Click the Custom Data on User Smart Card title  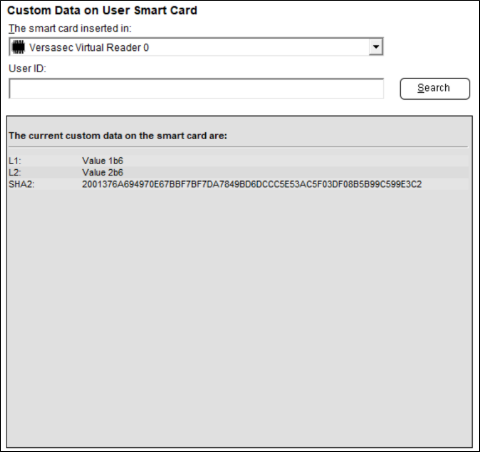click(x=102, y=10)
